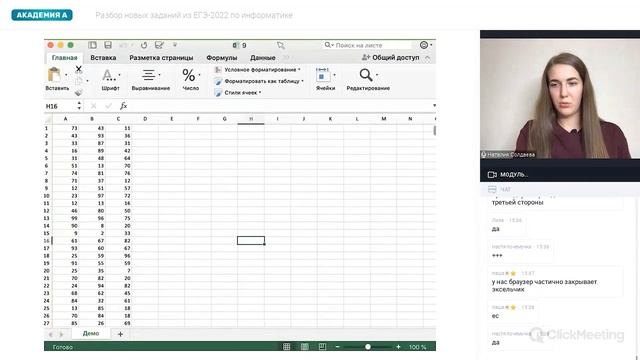
Task: Click the Name Box showing H16
Action: [x=60, y=106]
